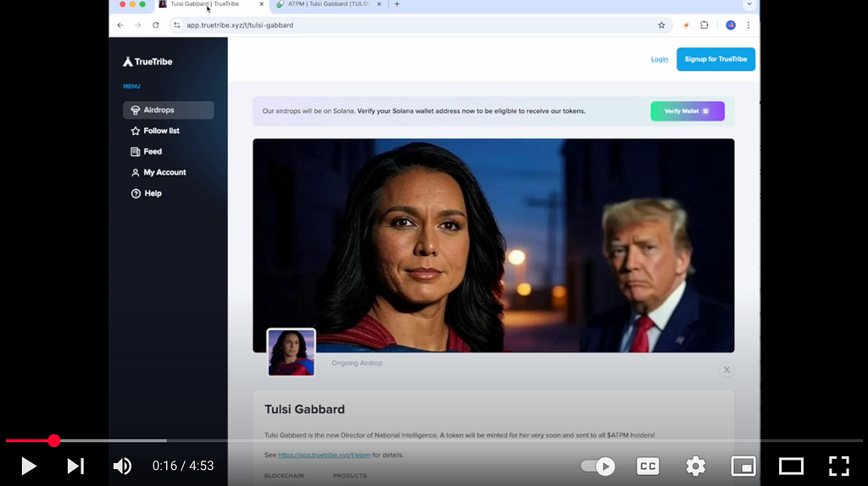Go back in the browser
Image resolution: width=868 pixels, height=486 pixels.
[x=120, y=25]
